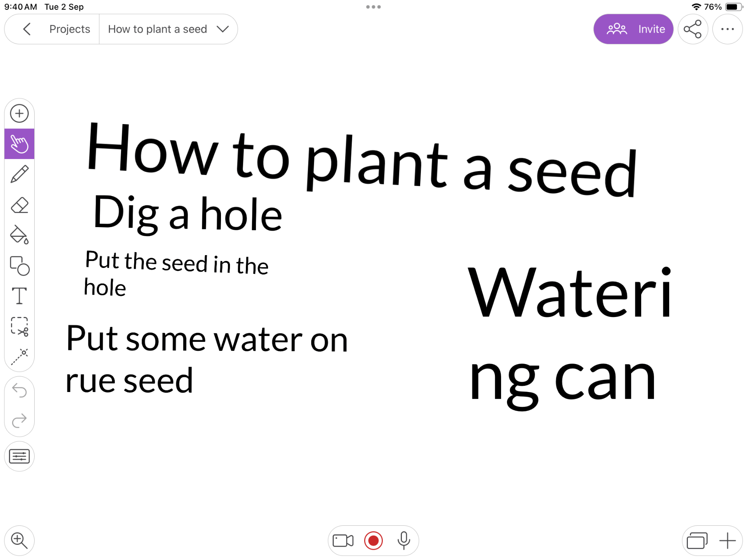This screenshot has width=747, height=560.
Task: Toggle the camera video recording
Action: [x=343, y=541]
